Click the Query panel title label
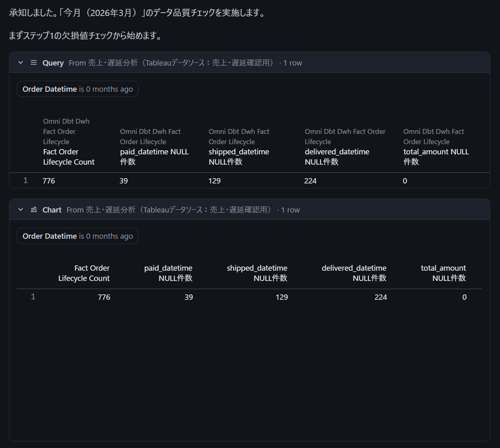Viewport: 500px width, 448px height. point(53,63)
